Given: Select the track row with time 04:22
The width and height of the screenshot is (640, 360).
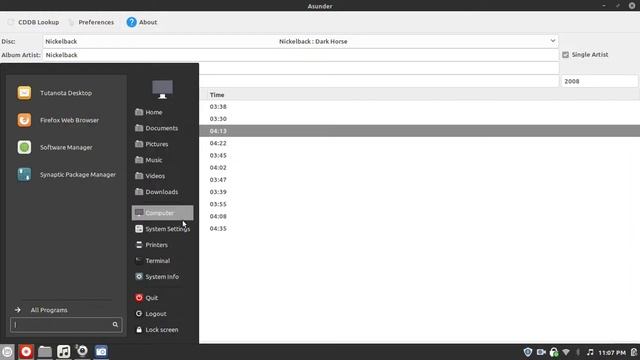Looking at the screenshot, I should coord(419,143).
